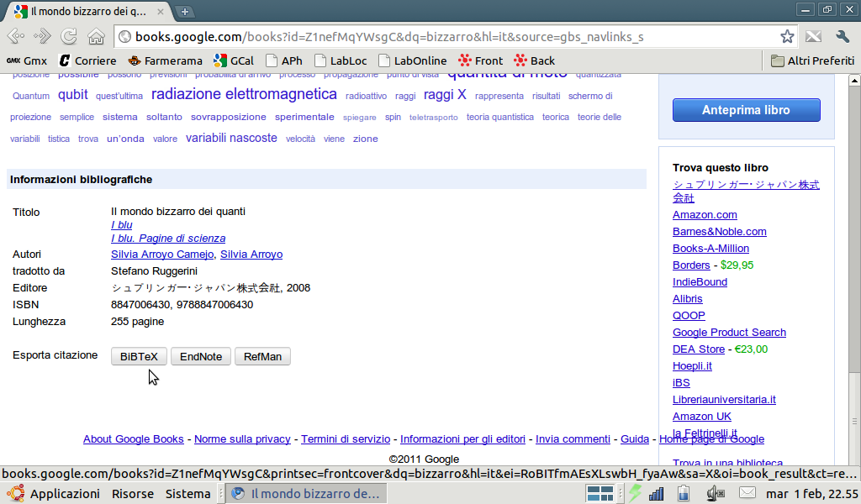The image size is (861, 504).
Task: Open the browser home page
Action: (96, 36)
